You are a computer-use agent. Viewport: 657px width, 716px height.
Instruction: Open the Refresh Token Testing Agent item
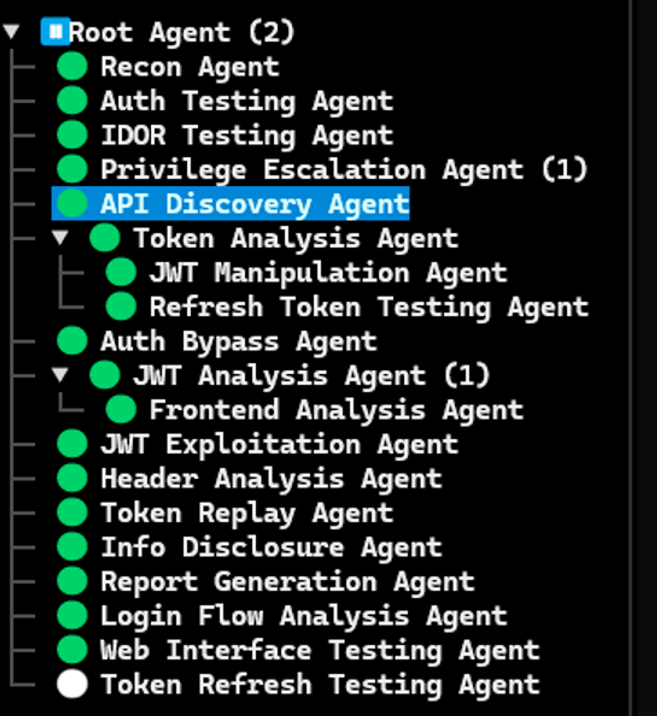(368, 307)
